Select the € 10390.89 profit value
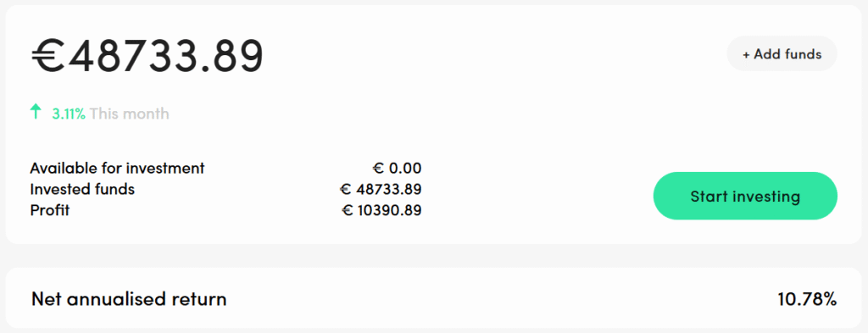The width and height of the screenshot is (868, 333). click(x=382, y=211)
